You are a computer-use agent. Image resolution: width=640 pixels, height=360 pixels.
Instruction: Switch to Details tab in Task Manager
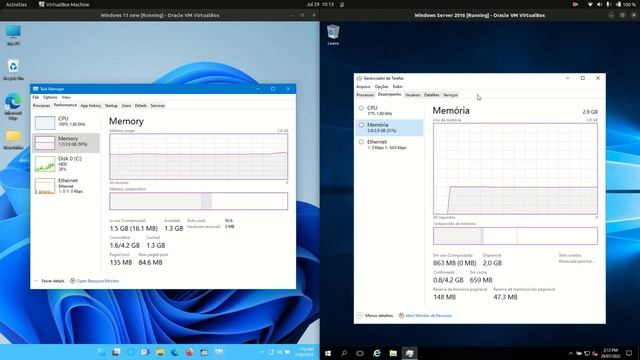point(141,106)
